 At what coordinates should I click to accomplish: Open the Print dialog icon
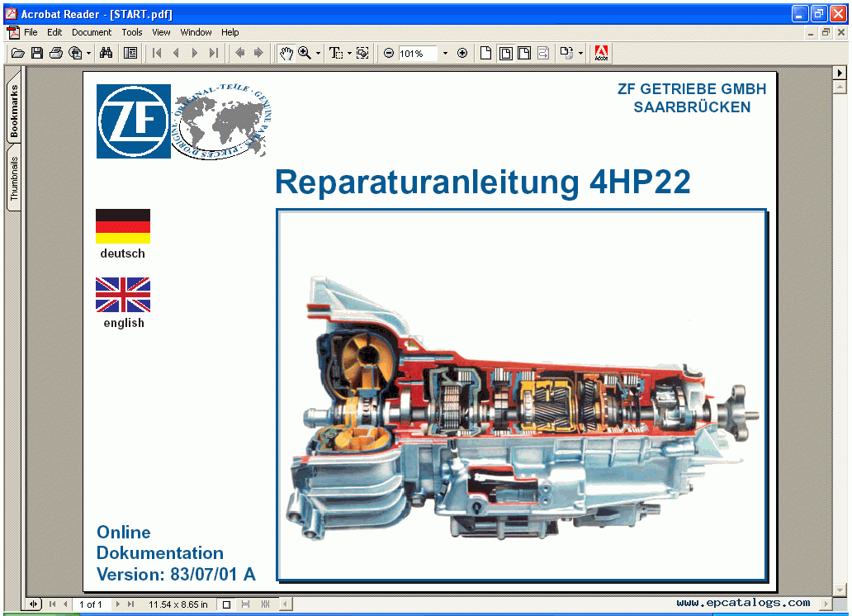54,53
